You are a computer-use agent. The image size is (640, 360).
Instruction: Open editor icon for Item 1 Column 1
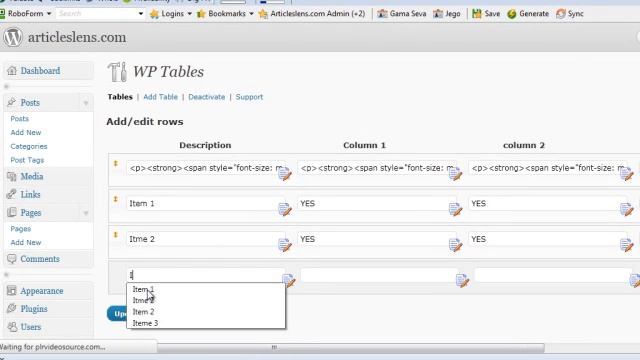click(455, 209)
